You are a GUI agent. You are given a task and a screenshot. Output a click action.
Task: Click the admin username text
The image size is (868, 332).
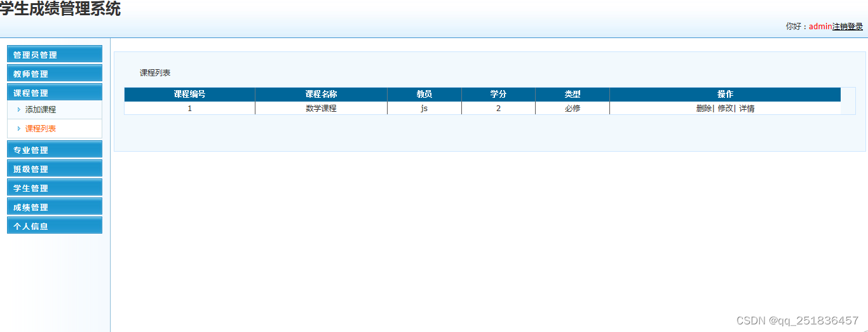pos(820,27)
